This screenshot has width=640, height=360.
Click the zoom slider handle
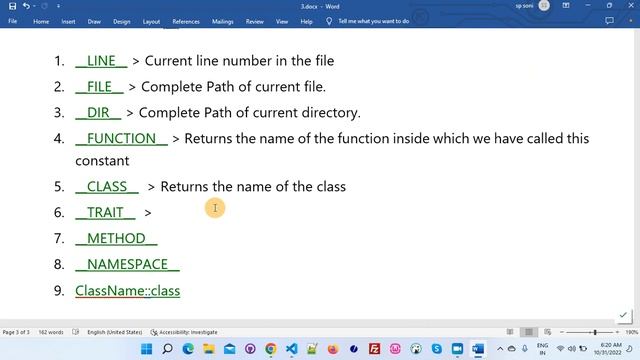595,332
